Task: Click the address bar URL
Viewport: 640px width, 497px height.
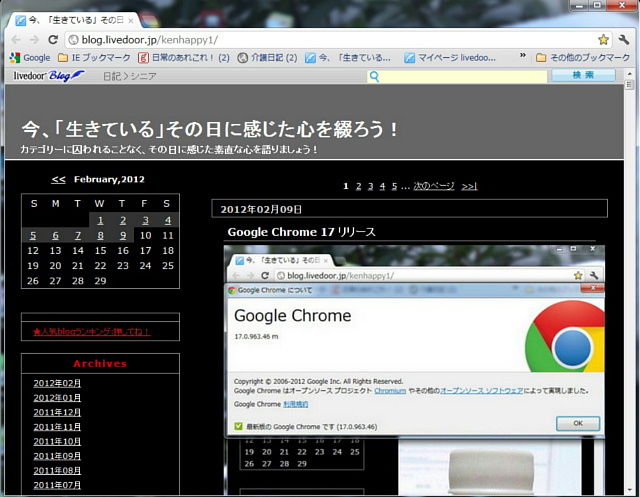Action: click(x=149, y=40)
